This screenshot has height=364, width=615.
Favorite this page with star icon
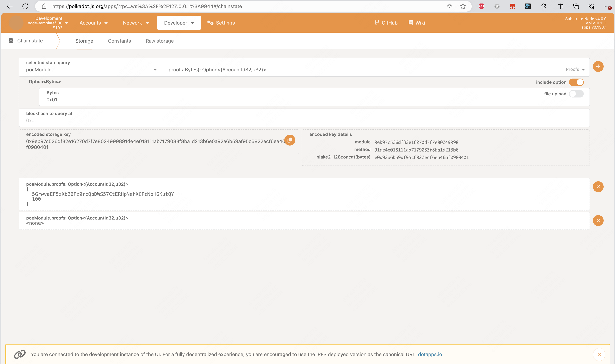pos(463,6)
